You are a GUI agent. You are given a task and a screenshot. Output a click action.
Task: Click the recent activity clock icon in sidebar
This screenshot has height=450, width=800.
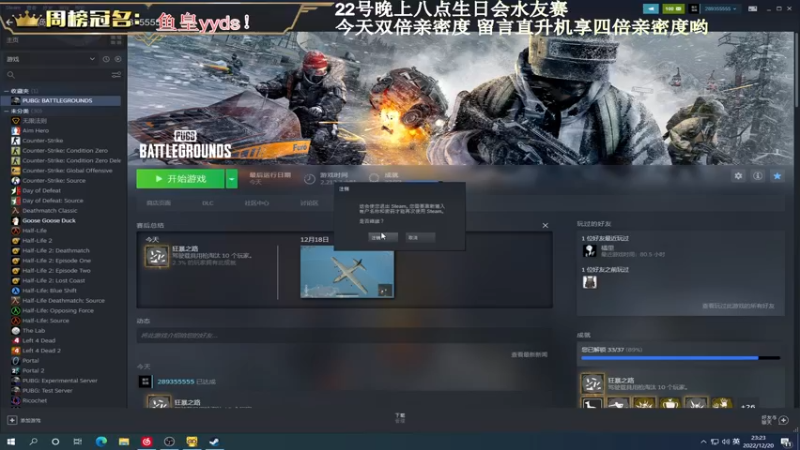[x=106, y=59]
